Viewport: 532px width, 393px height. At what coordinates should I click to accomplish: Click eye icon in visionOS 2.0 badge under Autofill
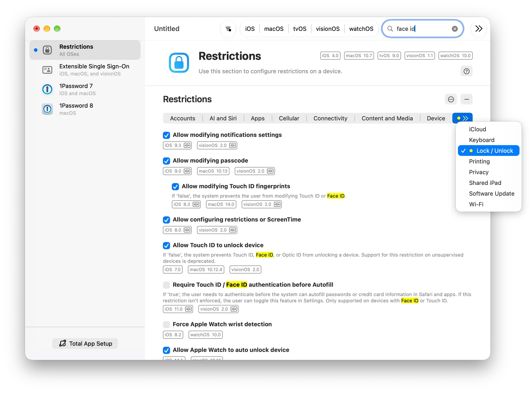tap(234, 309)
